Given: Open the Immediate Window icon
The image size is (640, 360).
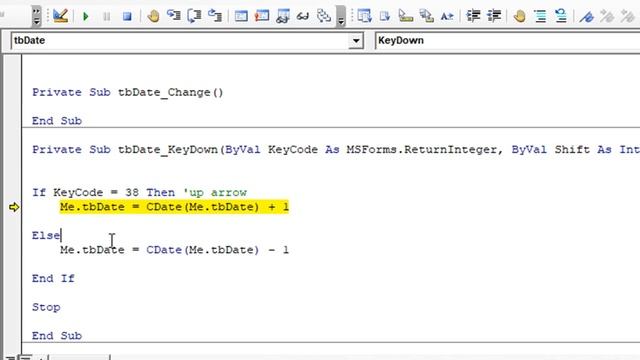Looking at the screenshot, I should click(x=262, y=16).
